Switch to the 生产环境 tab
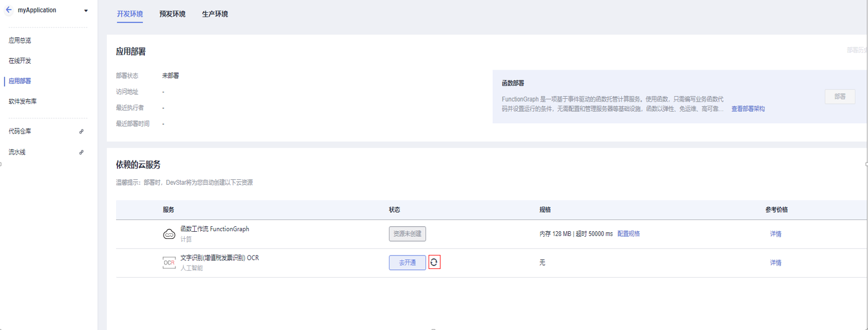The height and width of the screenshot is (330, 868). [x=215, y=14]
